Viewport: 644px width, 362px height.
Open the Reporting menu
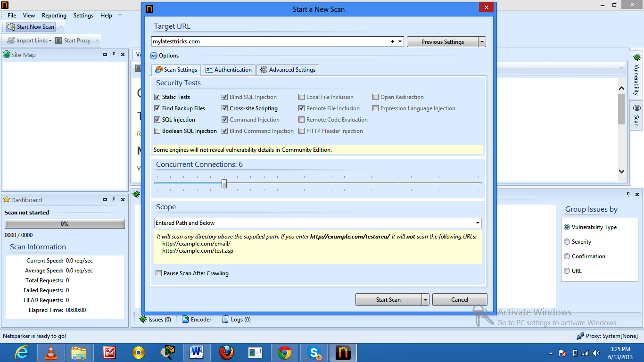[x=54, y=16]
